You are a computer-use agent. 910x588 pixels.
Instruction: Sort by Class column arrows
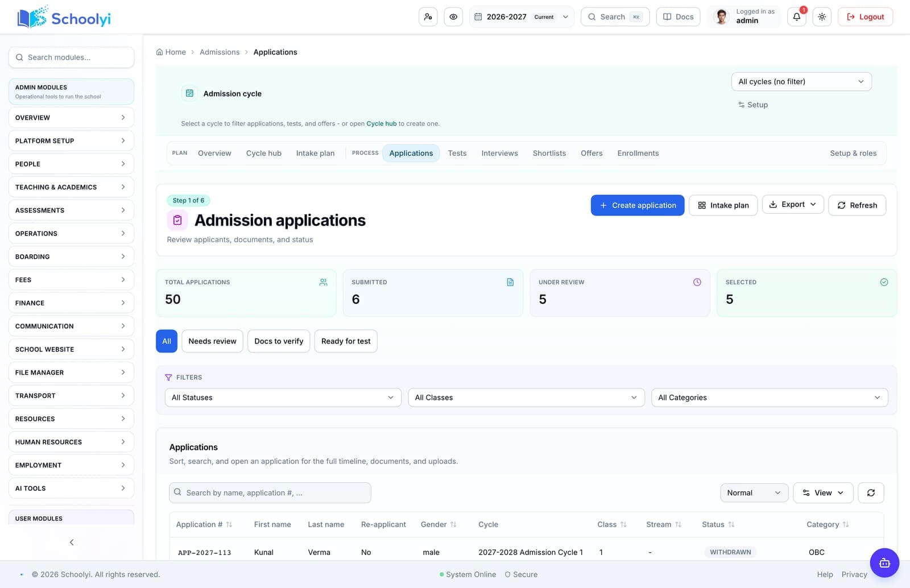pos(623,524)
